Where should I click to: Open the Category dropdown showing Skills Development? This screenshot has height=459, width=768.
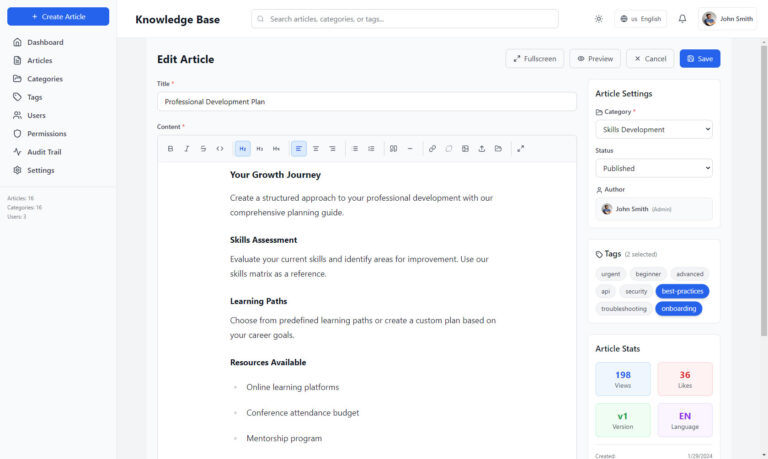[x=654, y=129]
